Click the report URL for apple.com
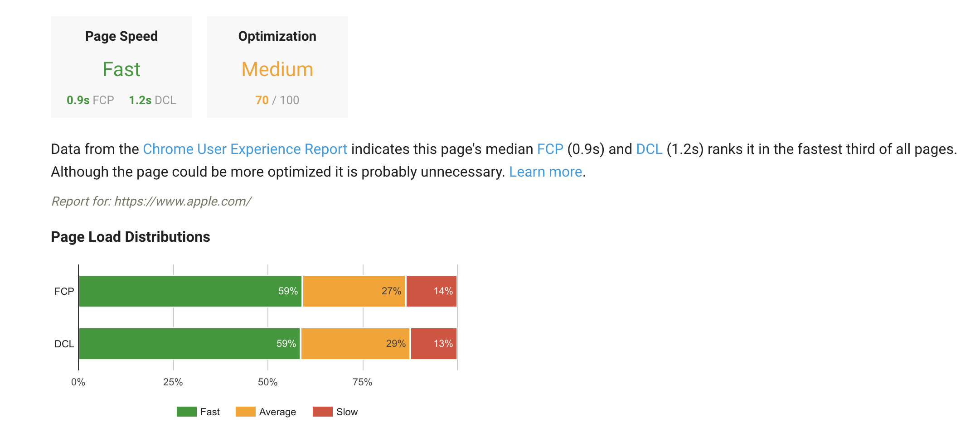Screen dimensions: 980x432 [183, 201]
